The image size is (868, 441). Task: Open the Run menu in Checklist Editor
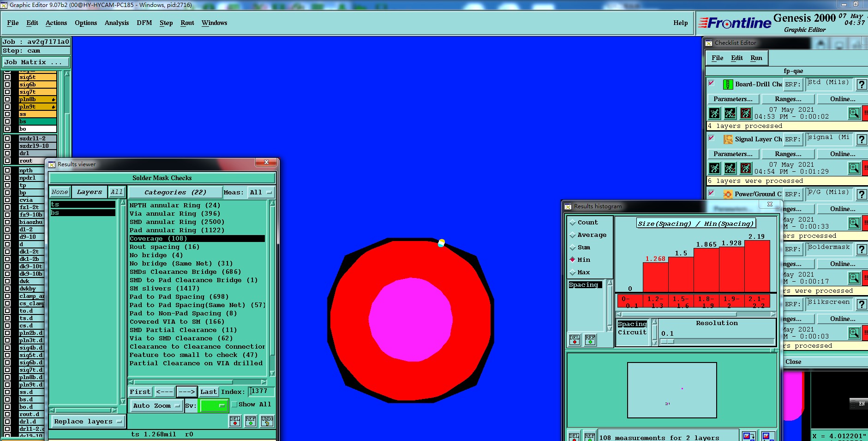coord(756,58)
